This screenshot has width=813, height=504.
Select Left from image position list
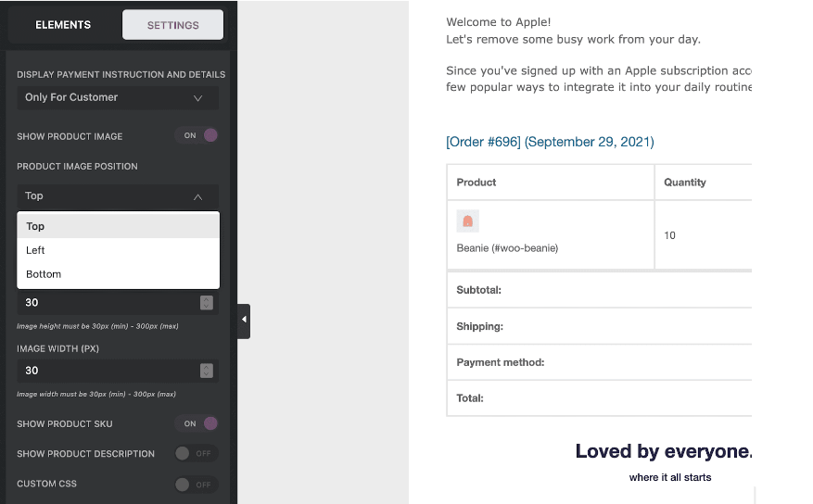coord(119,250)
